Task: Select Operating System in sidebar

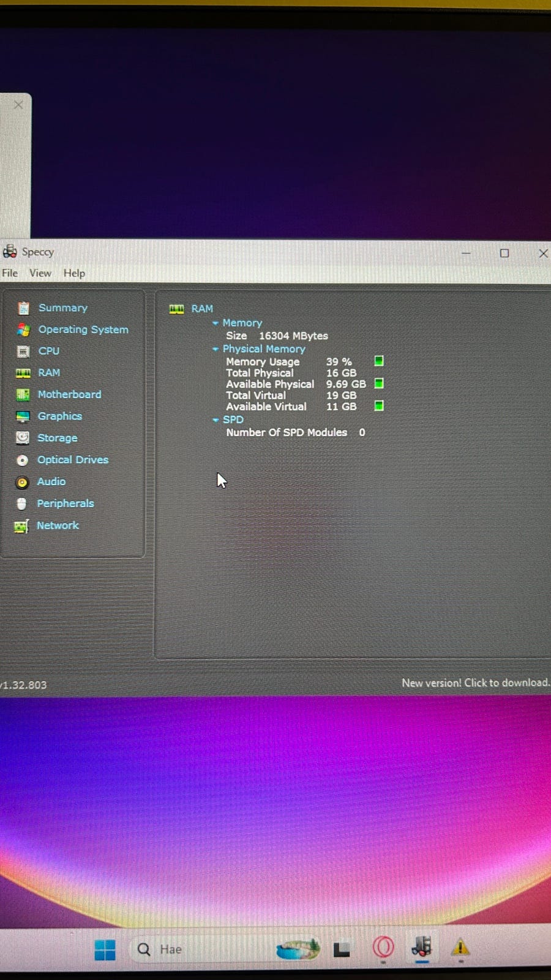Action: coord(83,330)
